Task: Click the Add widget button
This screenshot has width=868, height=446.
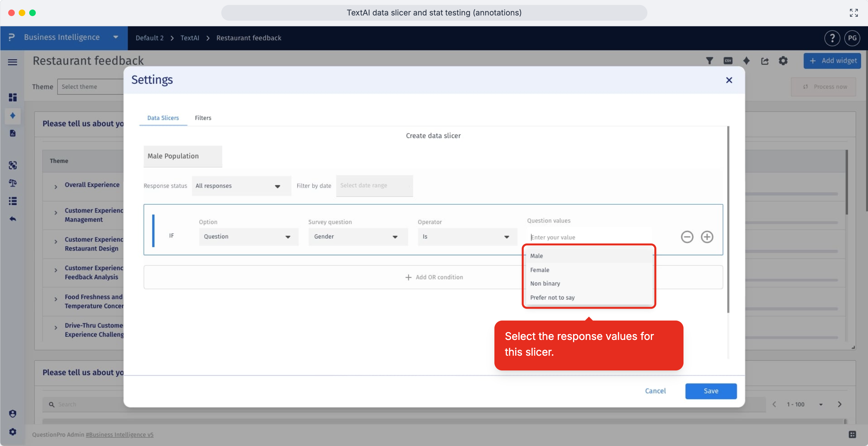Action: 832,61
